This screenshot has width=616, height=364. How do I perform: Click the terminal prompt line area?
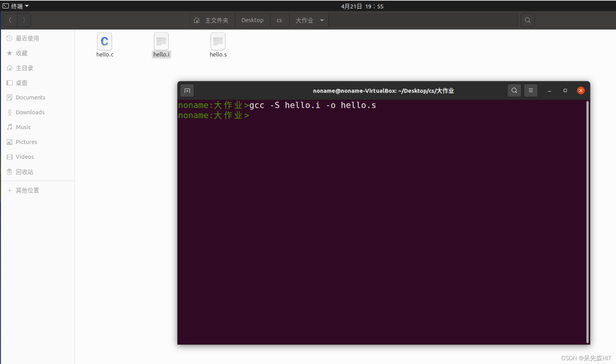coord(214,116)
